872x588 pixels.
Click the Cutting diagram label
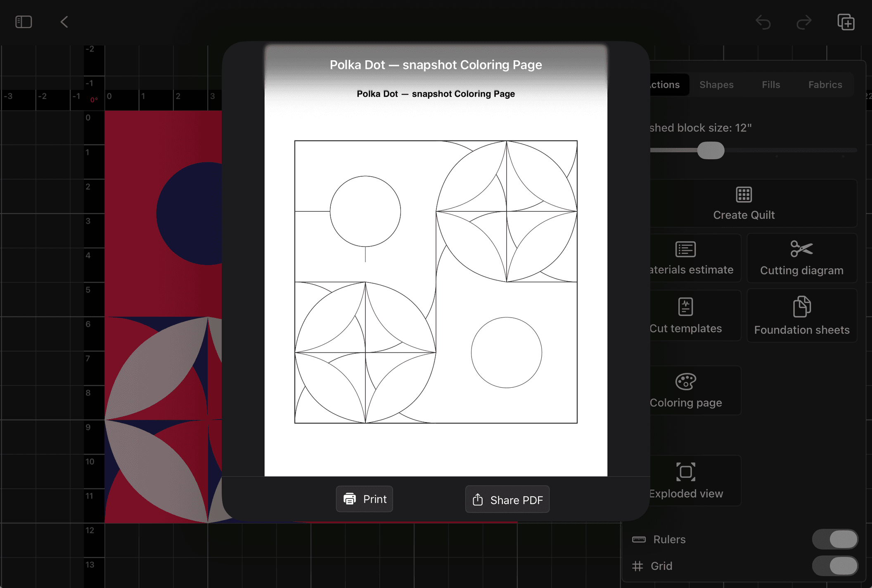click(802, 270)
